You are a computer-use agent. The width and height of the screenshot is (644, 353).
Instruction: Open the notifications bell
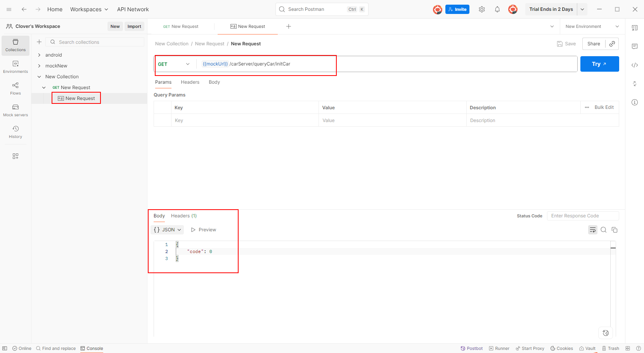click(x=497, y=9)
